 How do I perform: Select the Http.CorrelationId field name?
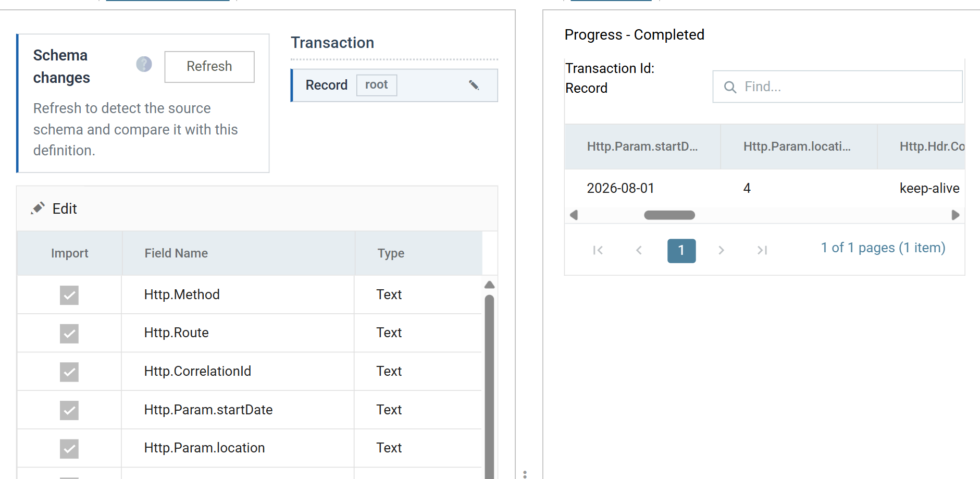[197, 371]
